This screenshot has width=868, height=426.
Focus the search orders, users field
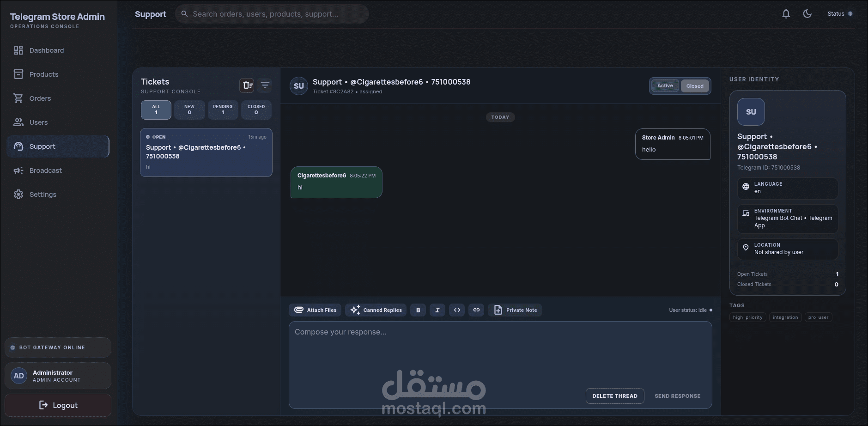tap(272, 14)
